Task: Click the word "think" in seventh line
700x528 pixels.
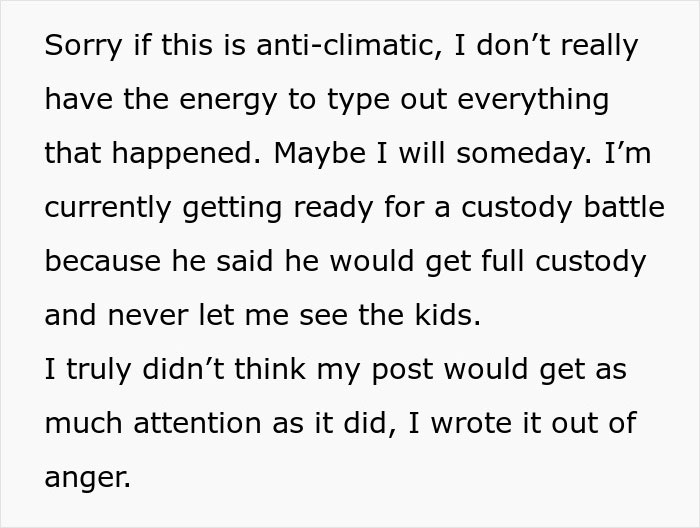Action: (270, 369)
